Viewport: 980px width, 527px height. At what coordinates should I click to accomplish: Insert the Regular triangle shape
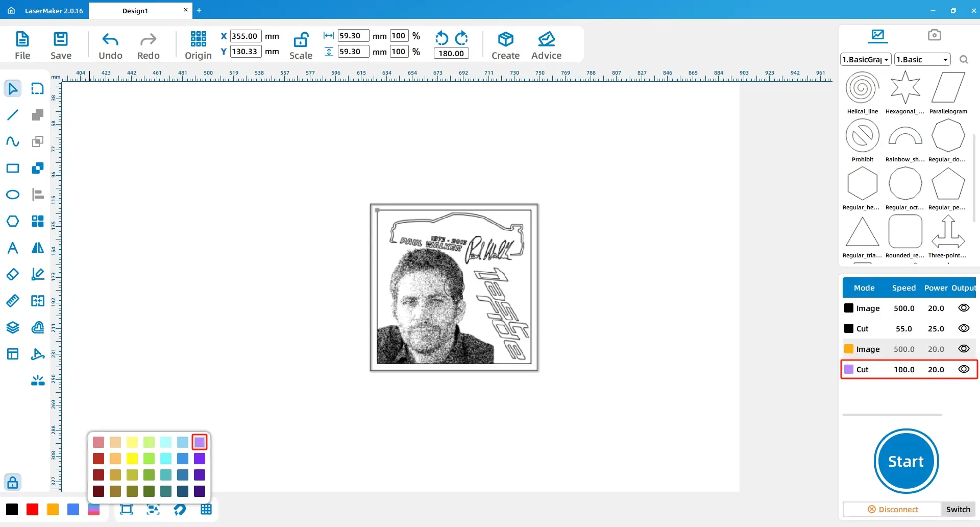point(863,236)
